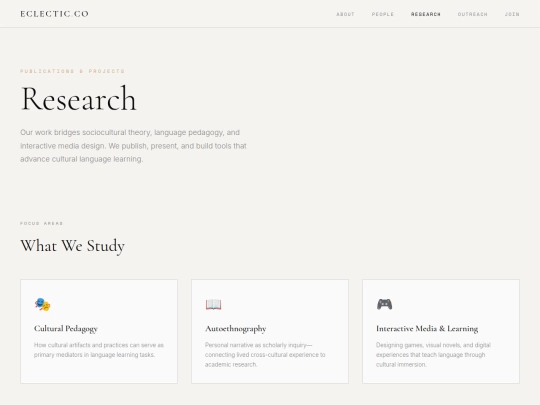Click the Cultural Pedagogy description text
Screen dimensions: 540x405
pos(99,350)
